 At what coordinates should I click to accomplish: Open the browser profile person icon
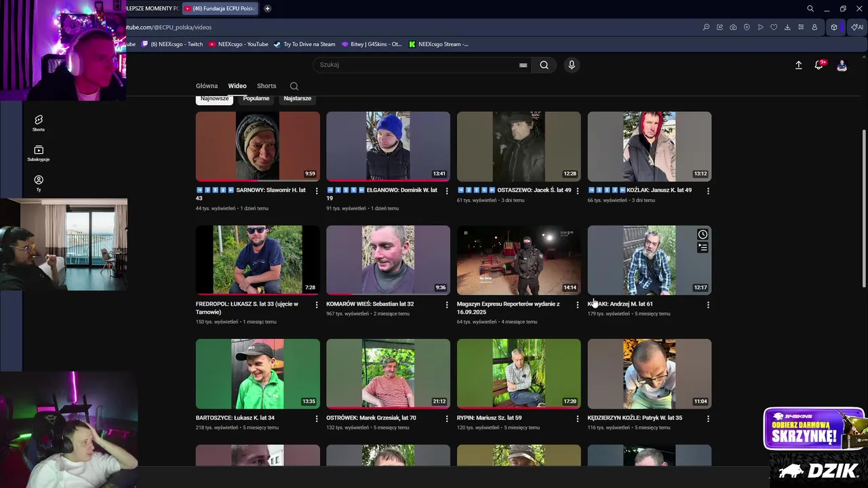[814, 27]
